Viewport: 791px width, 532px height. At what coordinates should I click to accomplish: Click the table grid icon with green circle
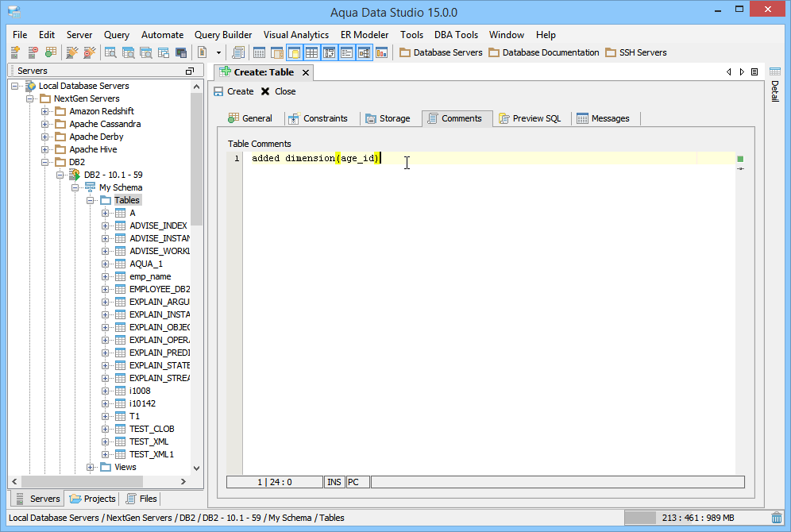[51, 52]
